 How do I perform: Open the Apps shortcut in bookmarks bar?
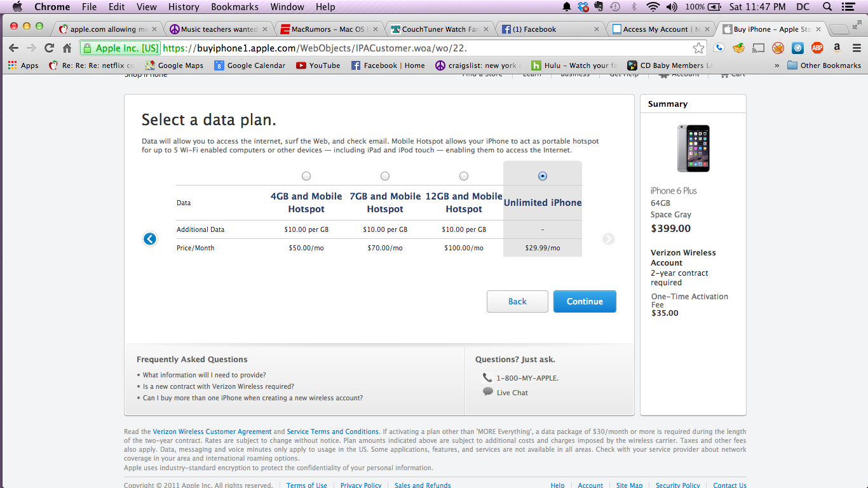[x=23, y=65]
